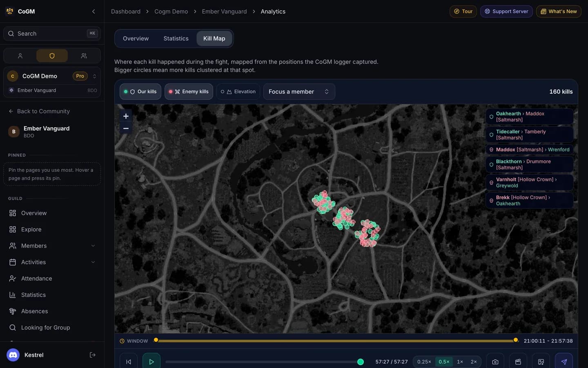Open the Discord avatar for Kestrel
This screenshot has width=588, height=368.
(13, 355)
